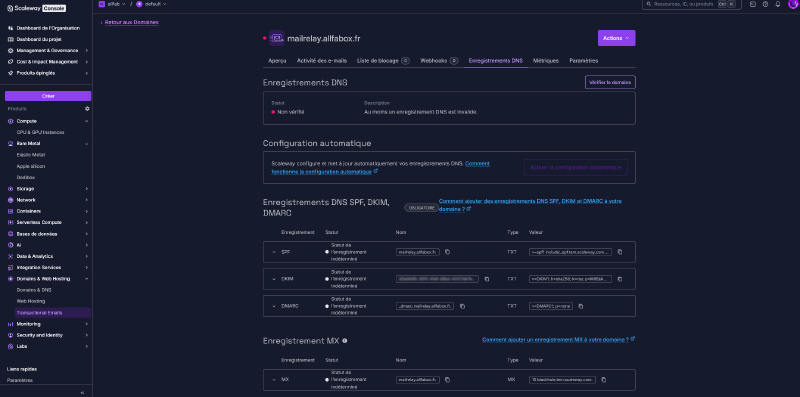Expand the Integration Services section
Image resolution: width=800 pixels, height=397 pixels.
click(x=48, y=267)
